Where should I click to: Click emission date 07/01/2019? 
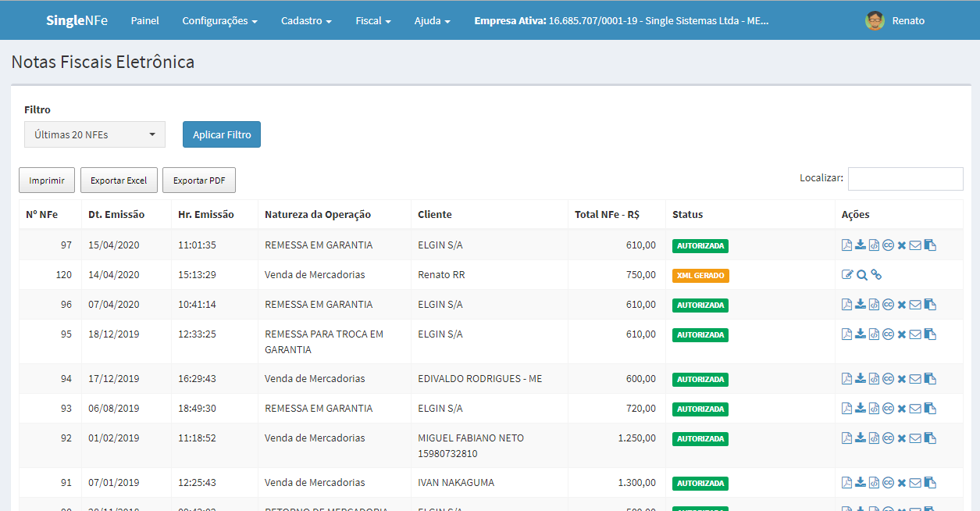(x=114, y=483)
